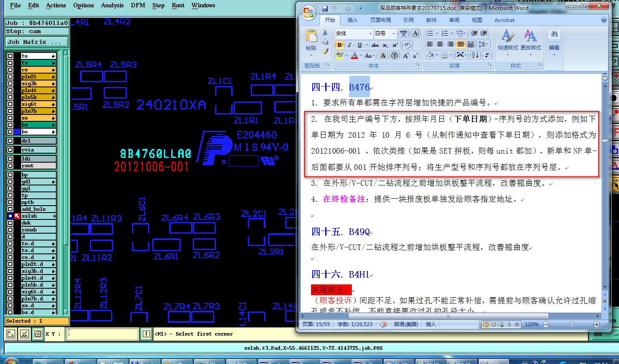Viewport: 619px width, 364px height.
Task: Apply strikethrough formatting
Action: point(375,45)
